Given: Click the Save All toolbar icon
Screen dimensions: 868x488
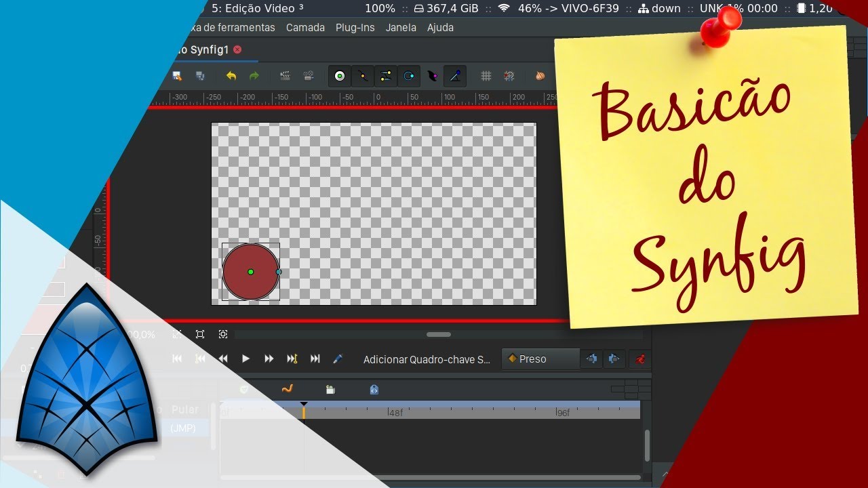Looking at the screenshot, I should click(x=200, y=76).
